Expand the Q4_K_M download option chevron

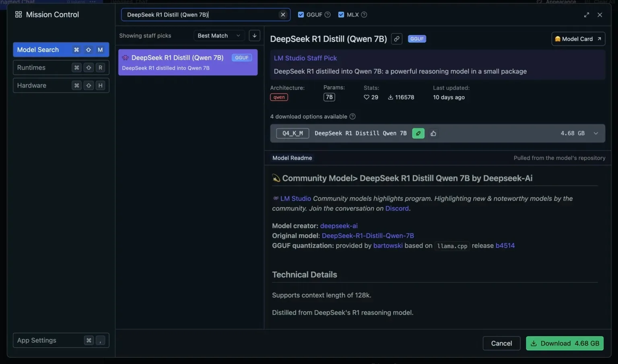click(595, 134)
